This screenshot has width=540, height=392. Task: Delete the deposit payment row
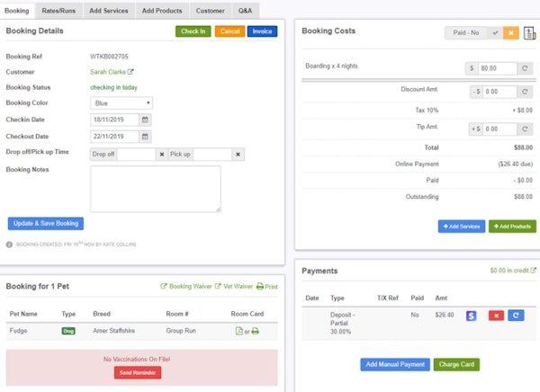point(496,316)
